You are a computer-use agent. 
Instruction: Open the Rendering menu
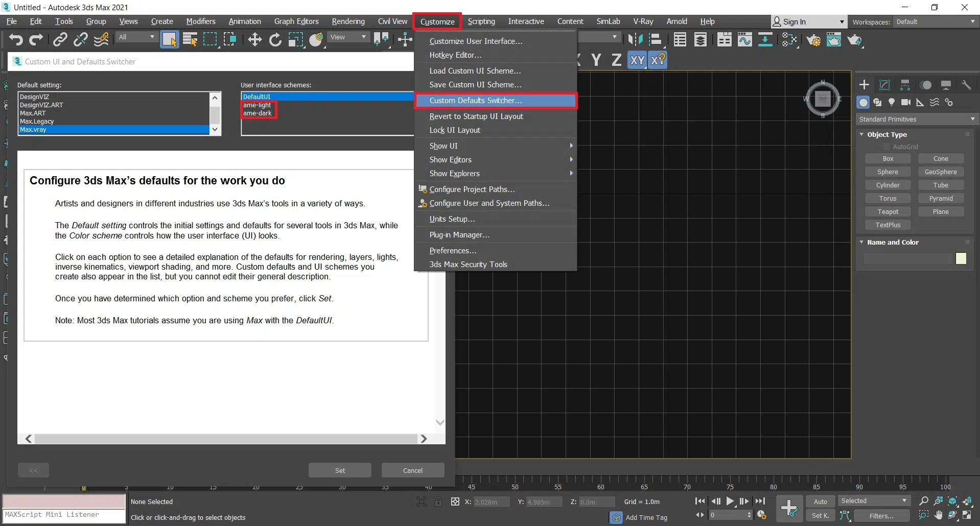348,21
